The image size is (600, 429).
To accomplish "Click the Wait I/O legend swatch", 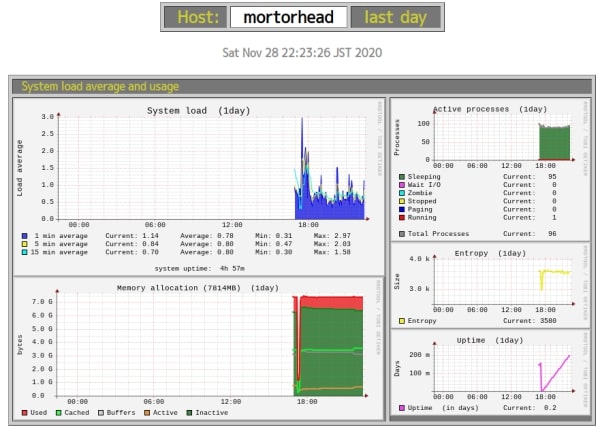I will (402, 184).
